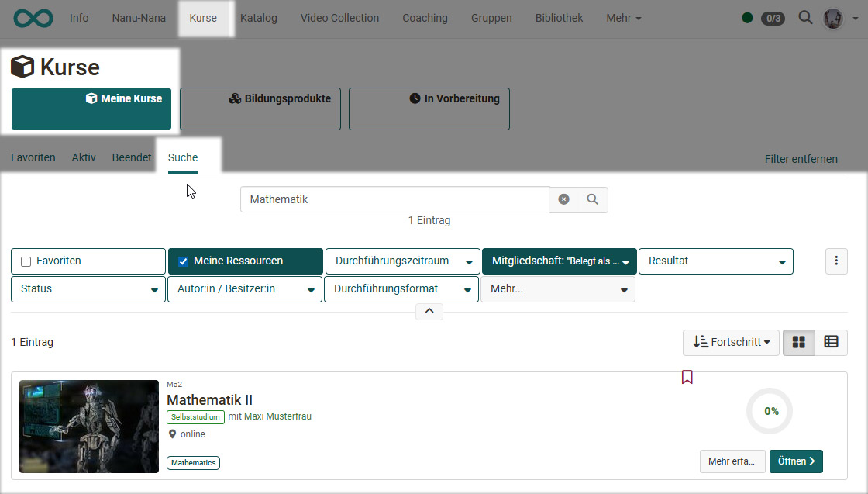Screen dimensions: 868x494
Task: Open the Fortschritt sort dropdown
Action: (731, 342)
